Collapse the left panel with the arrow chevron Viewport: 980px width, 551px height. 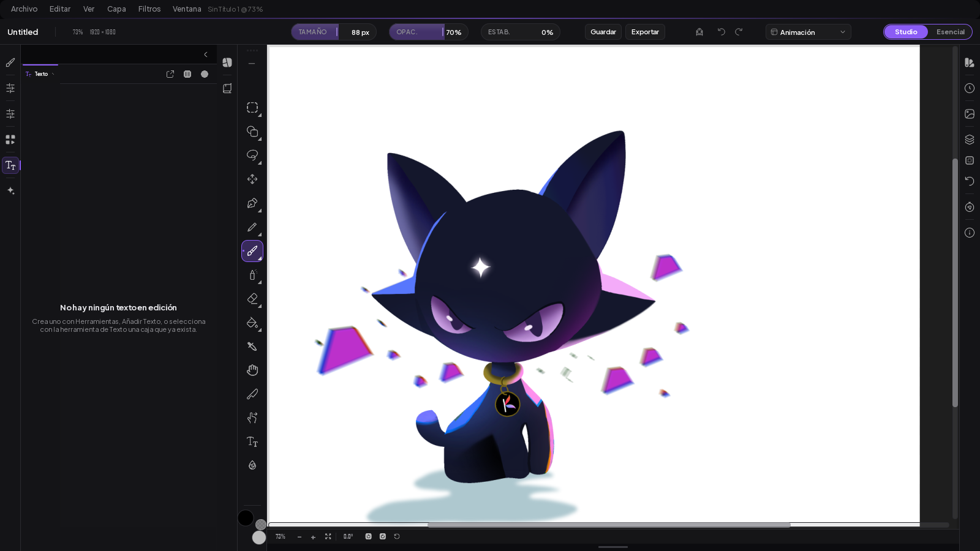coord(206,54)
